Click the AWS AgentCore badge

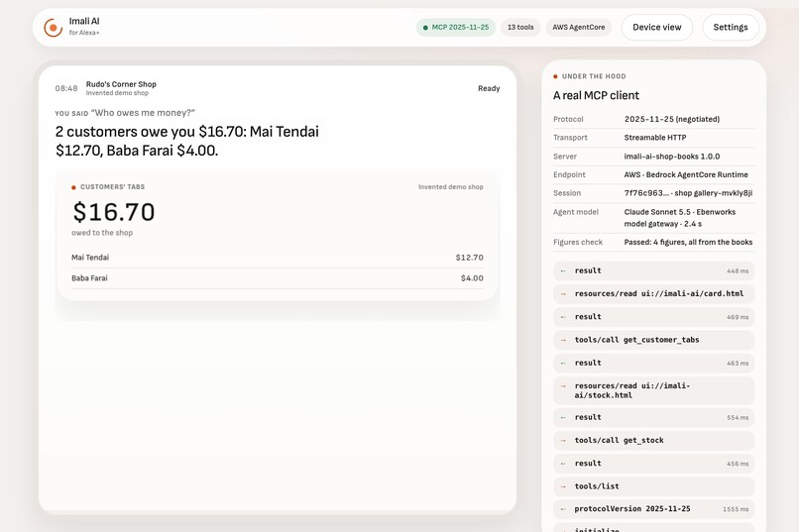pyautogui.click(x=578, y=28)
